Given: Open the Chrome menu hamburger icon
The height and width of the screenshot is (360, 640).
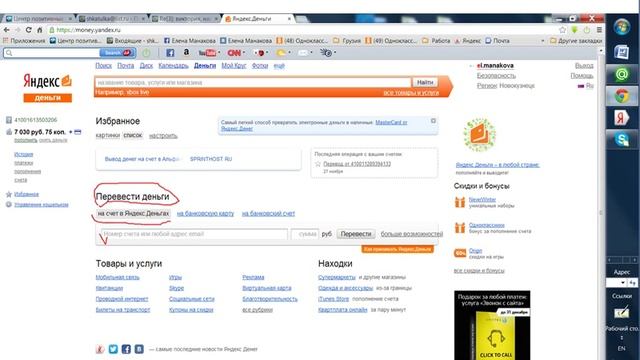Looking at the screenshot, I should pos(599,30).
